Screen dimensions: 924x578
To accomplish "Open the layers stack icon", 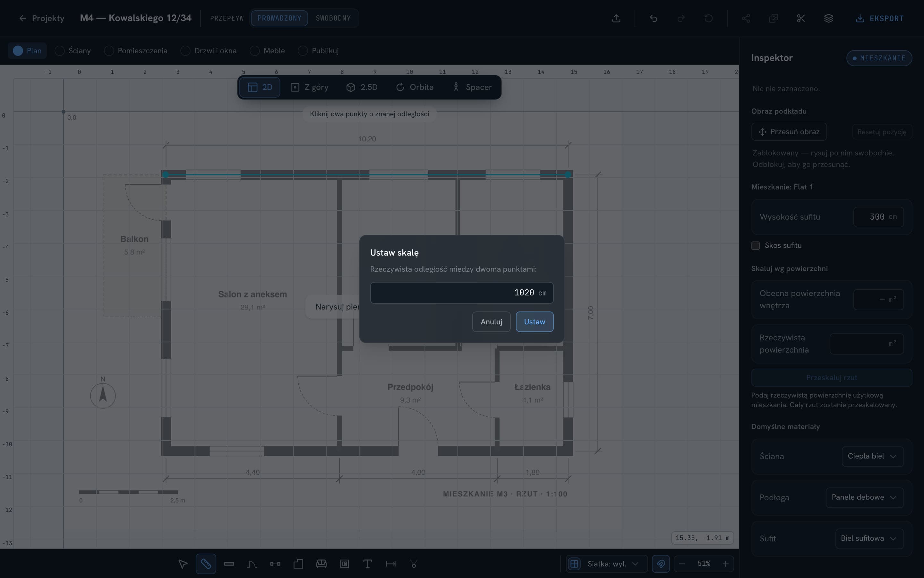I will tap(828, 18).
